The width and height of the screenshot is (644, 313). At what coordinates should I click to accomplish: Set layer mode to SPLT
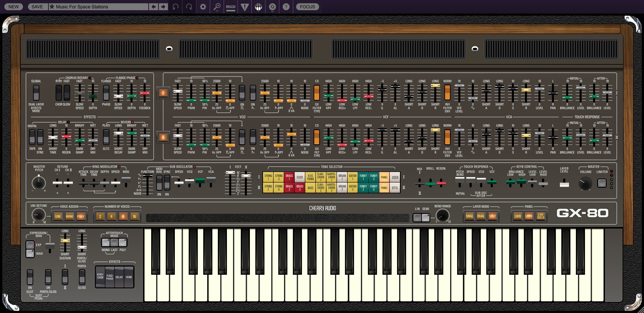pyautogui.click(x=492, y=216)
